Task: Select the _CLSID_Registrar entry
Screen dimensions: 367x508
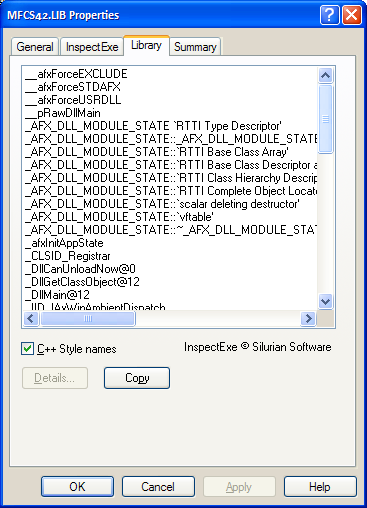Action: tap(68, 256)
